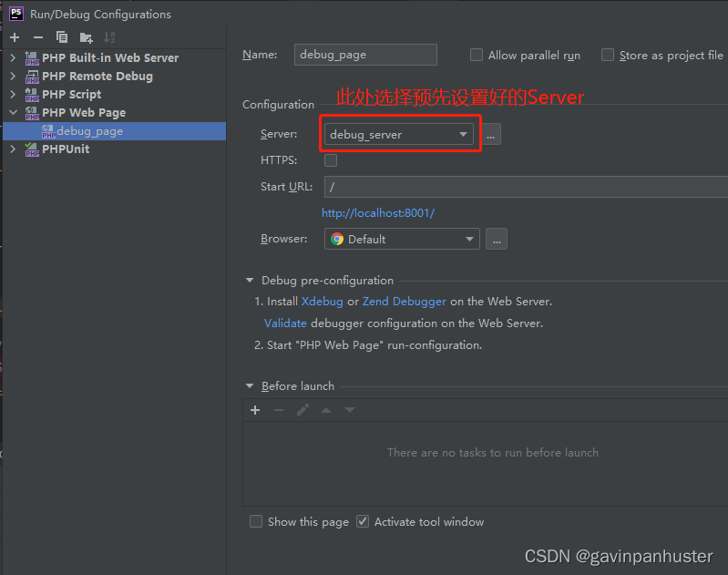Viewport: 728px width, 575px height.
Task: Click the Xdebug link
Action: pyautogui.click(x=323, y=302)
